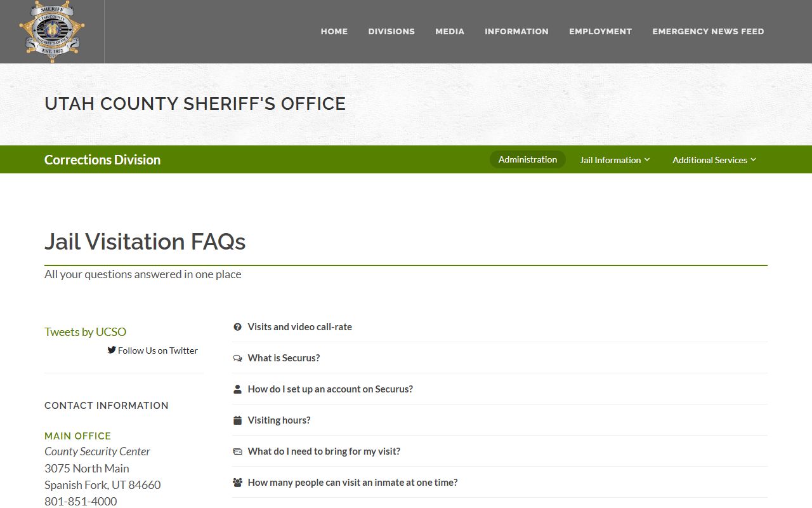The image size is (812, 508).
Task: Click the Spanish Fork, UT 84660 line
Action: 103,485
